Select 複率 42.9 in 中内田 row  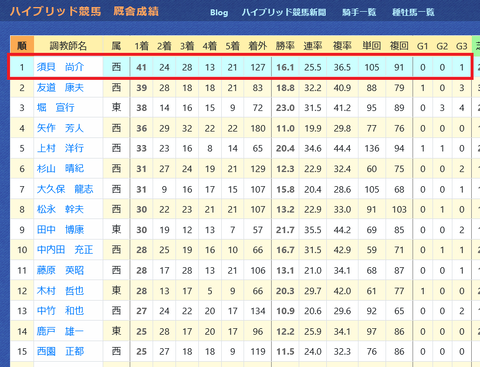point(342,250)
